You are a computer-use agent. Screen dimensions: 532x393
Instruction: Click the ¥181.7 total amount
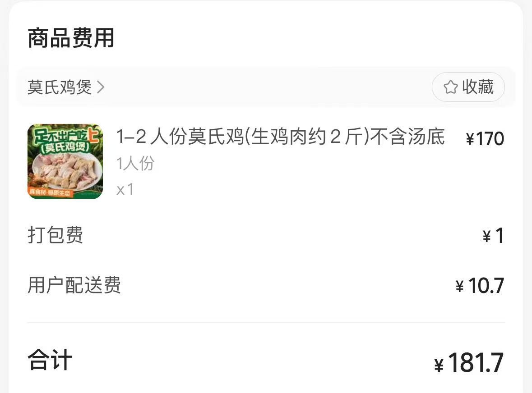(x=469, y=363)
